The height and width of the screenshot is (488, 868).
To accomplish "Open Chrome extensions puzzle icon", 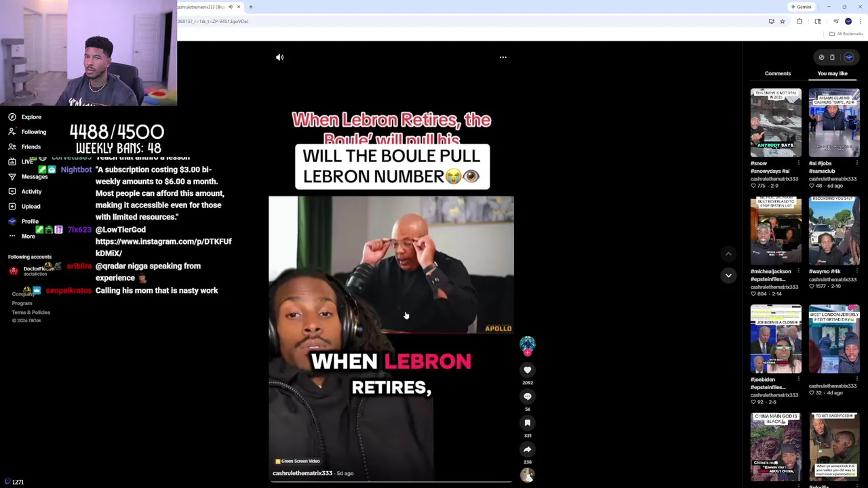I will (x=800, y=21).
